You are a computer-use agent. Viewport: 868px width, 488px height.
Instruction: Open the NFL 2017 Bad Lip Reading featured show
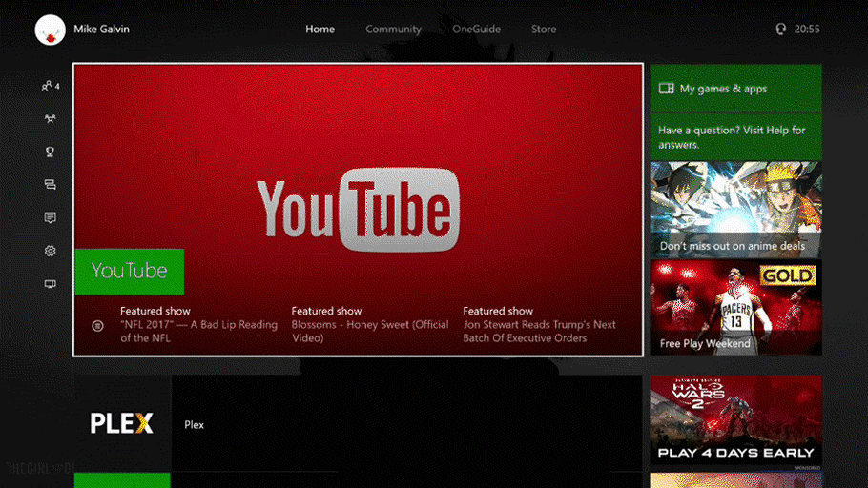coord(198,324)
